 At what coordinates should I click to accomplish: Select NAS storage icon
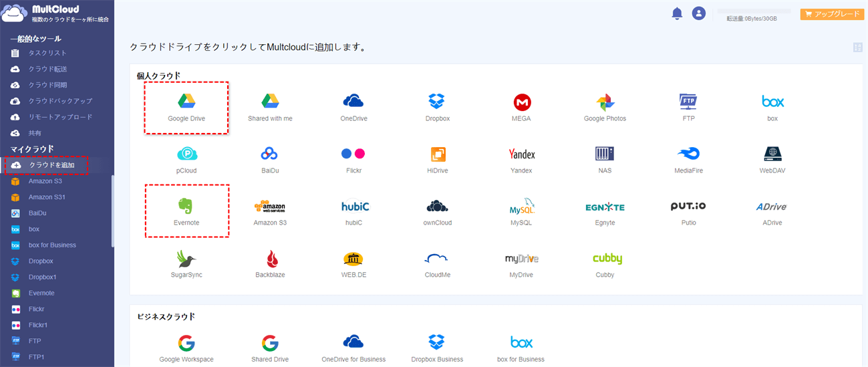coord(605,159)
